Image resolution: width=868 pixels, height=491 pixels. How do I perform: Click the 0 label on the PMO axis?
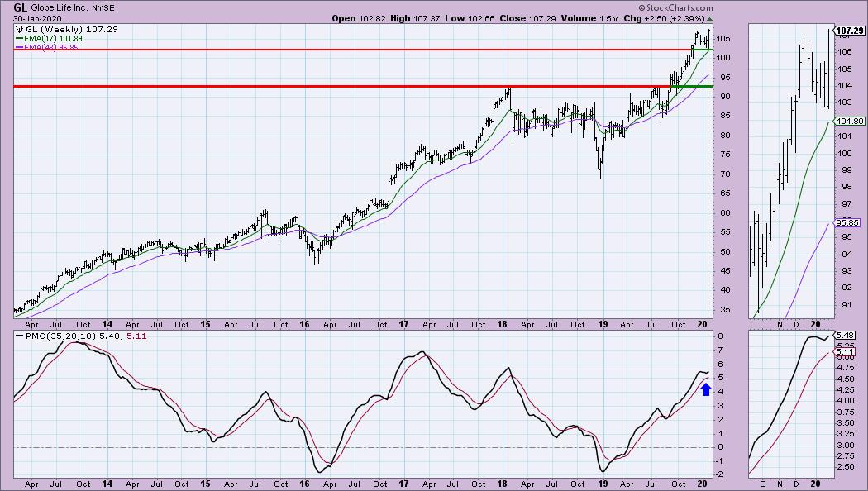point(721,446)
